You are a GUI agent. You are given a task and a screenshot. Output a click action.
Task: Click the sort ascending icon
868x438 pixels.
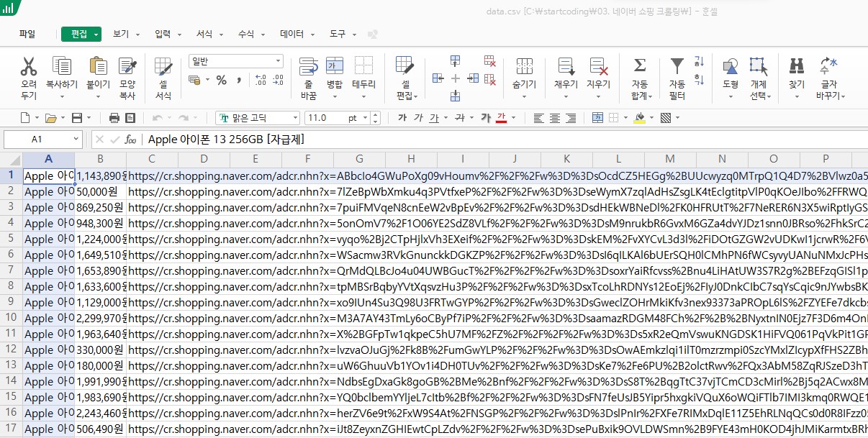(x=698, y=62)
